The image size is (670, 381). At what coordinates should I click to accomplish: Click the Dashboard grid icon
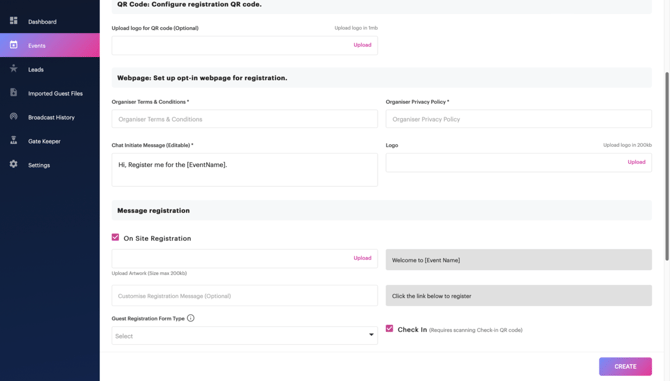point(14,21)
